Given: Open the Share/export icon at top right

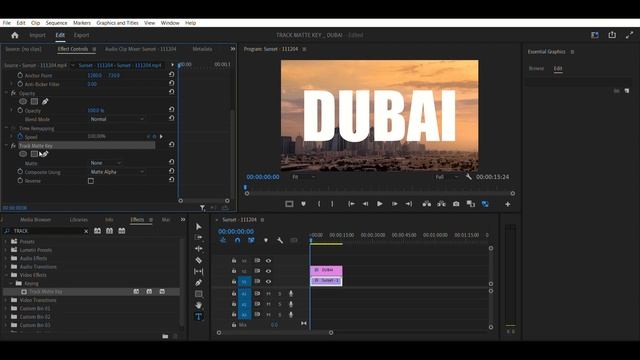Looking at the screenshot, I should (612, 35).
